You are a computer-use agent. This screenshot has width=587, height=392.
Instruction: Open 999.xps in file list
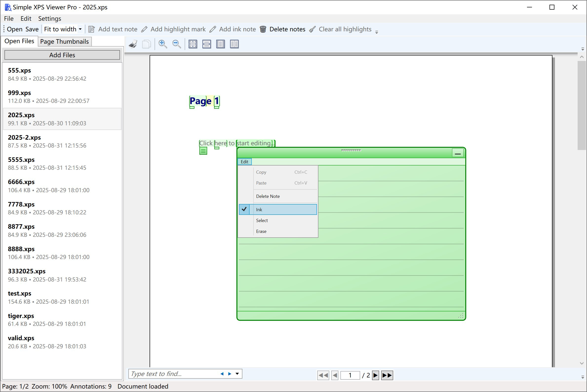pyautogui.click(x=62, y=97)
